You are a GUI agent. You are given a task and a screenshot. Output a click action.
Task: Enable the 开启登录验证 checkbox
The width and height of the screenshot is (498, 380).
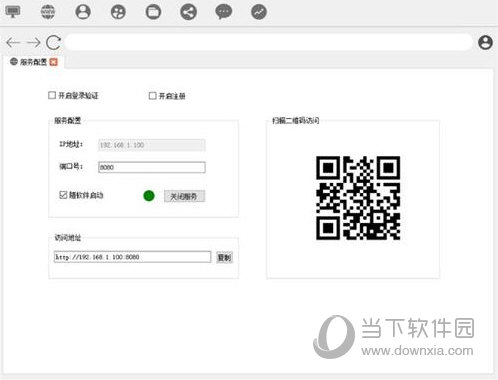(x=52, y=95)
